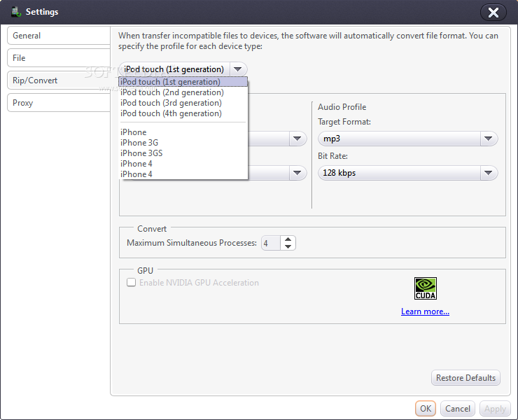
Task: Follow the Learn more... link
Action: (425, 311)
